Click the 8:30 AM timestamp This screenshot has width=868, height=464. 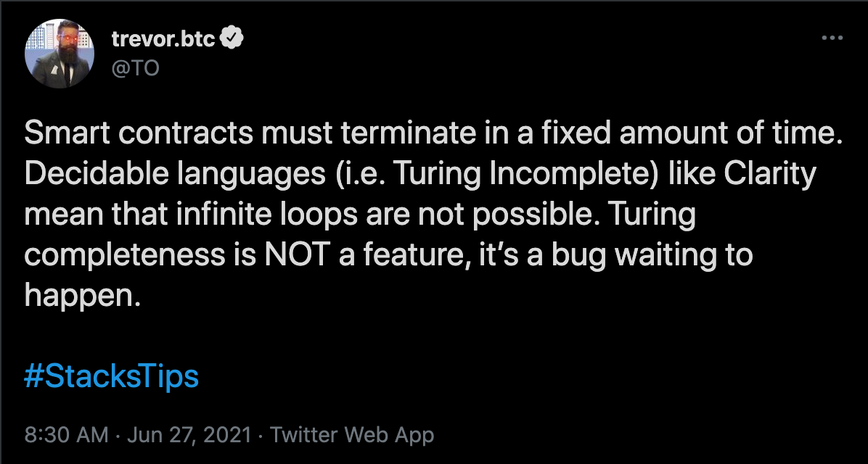pyautogui.click(x=67, y=435)
